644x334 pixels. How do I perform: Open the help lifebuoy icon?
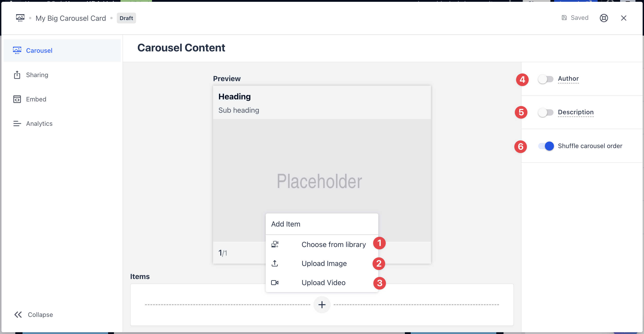tap(603, 18)
